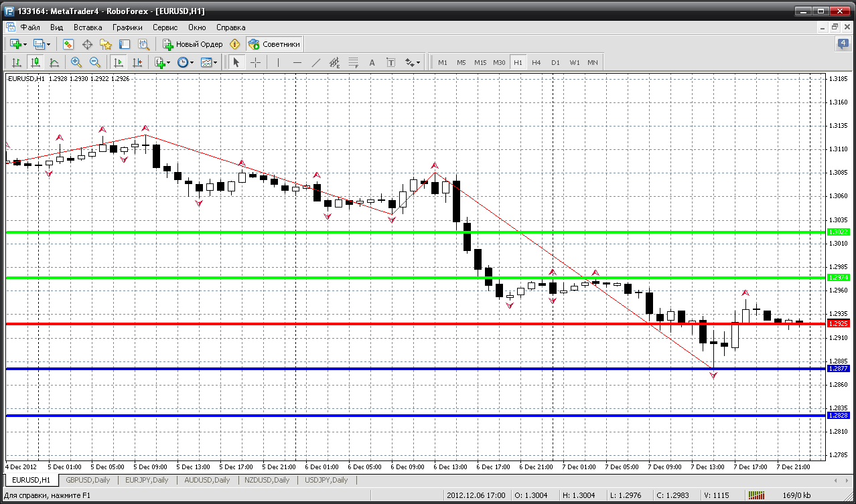
Task: Open the Сервис menu
Action: 165,27
